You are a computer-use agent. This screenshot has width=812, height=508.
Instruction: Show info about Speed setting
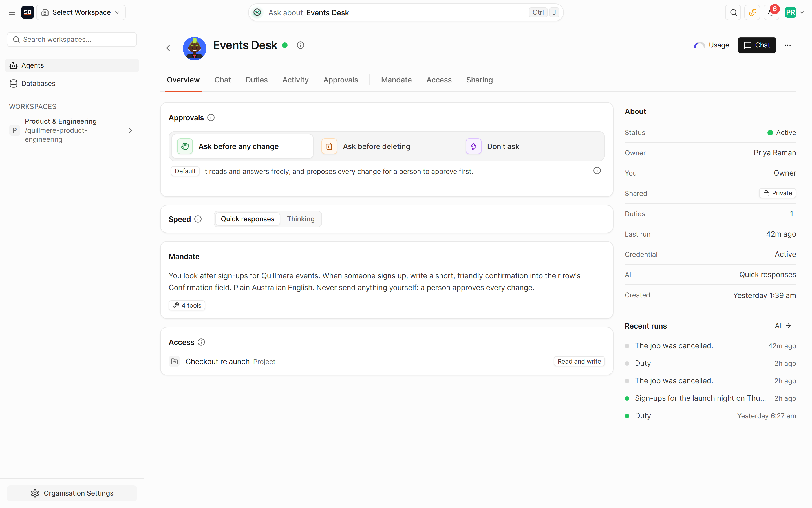198,219
